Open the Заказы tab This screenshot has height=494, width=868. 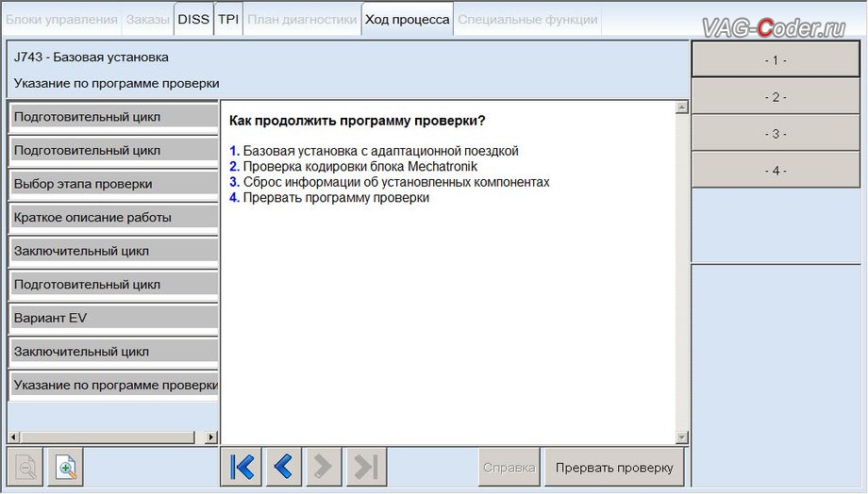pyautogui.click(x=147, y=20)
